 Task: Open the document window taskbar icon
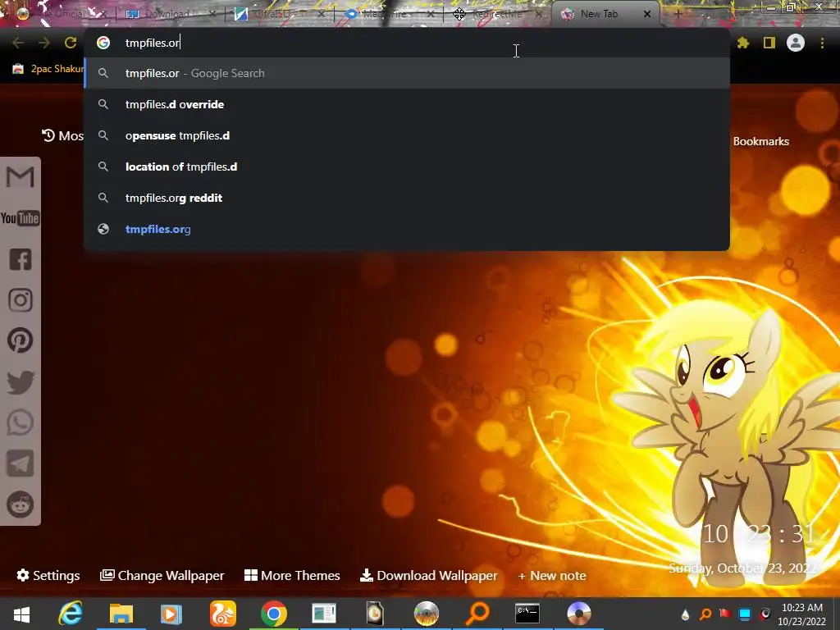323,614
